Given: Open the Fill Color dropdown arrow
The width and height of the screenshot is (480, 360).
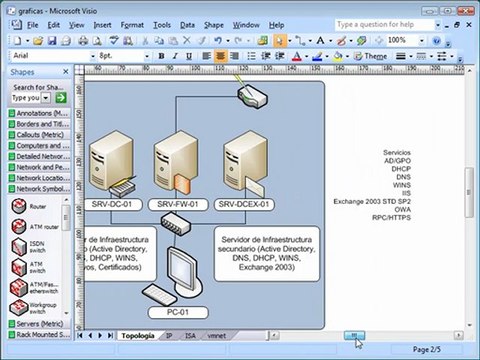Looking at the screenshot, I should click(347, 56).
